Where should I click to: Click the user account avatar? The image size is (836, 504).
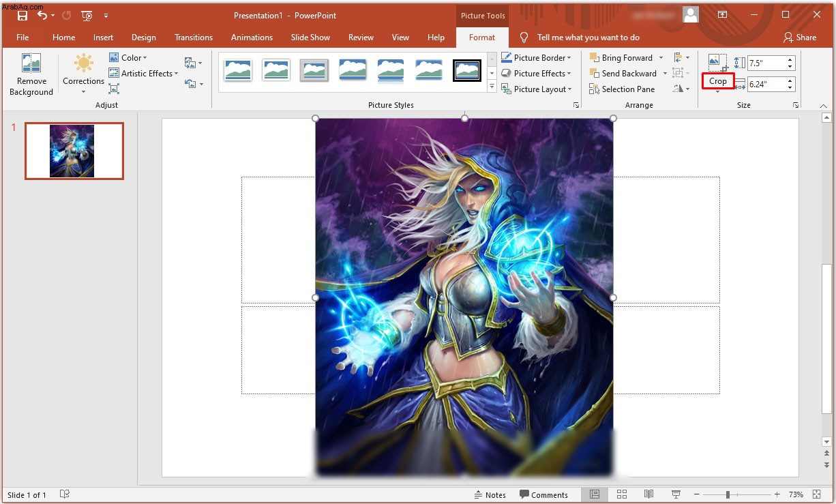pos(691,15)
